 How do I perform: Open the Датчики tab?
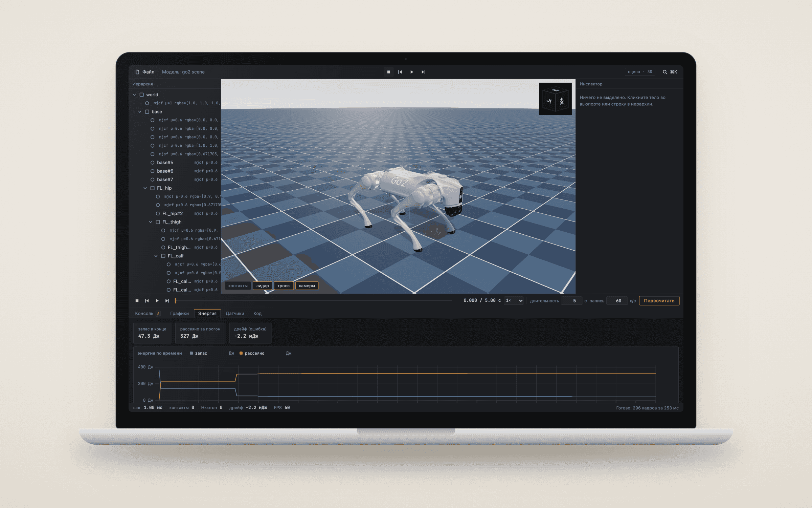[x=235, y=314]
